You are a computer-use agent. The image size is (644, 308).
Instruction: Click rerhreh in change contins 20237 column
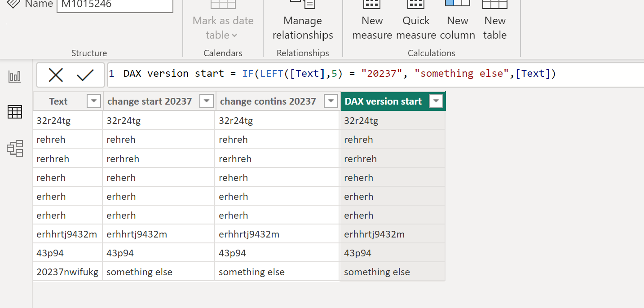277,158
